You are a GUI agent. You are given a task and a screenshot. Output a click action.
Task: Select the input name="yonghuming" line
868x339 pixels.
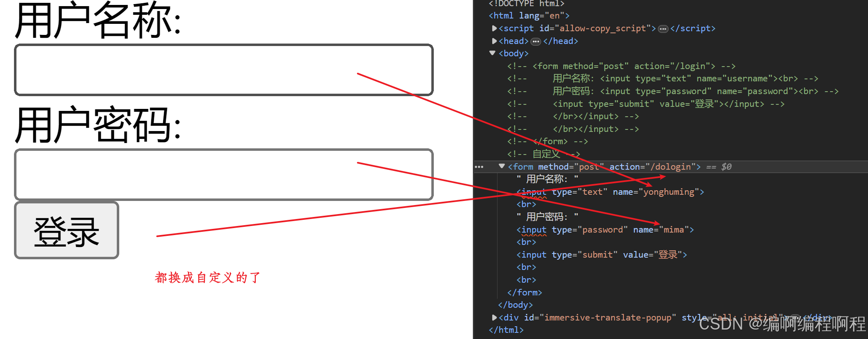(x=610, y=192)
